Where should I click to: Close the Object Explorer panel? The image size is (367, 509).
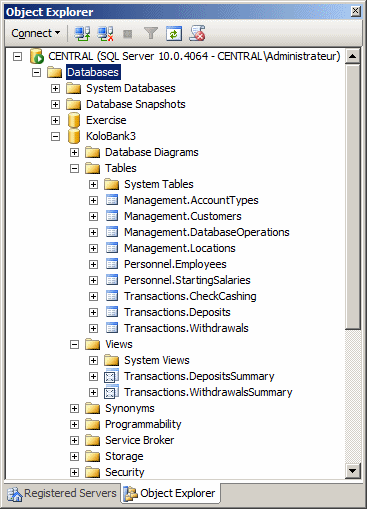coord(356,11)
